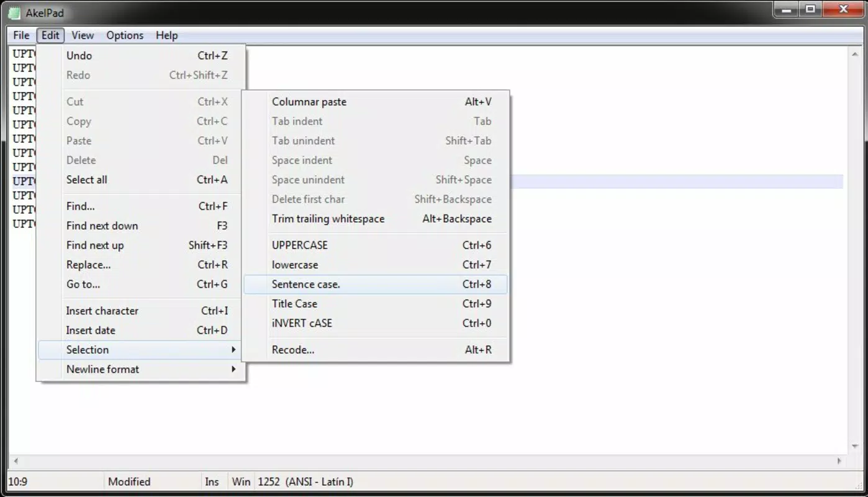Choose Go to... entry

tap(142, 284)
